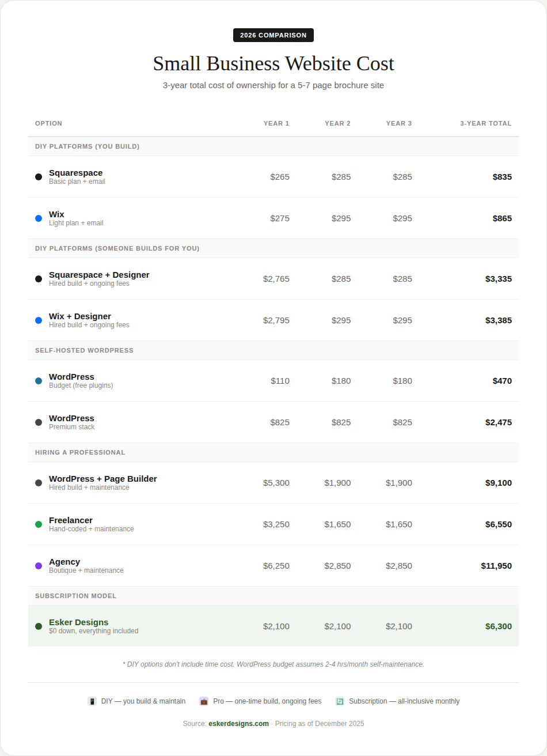Open the eskerdesigns.com source link
This screenshot has width=547, height=756.
tap(239, 724)
